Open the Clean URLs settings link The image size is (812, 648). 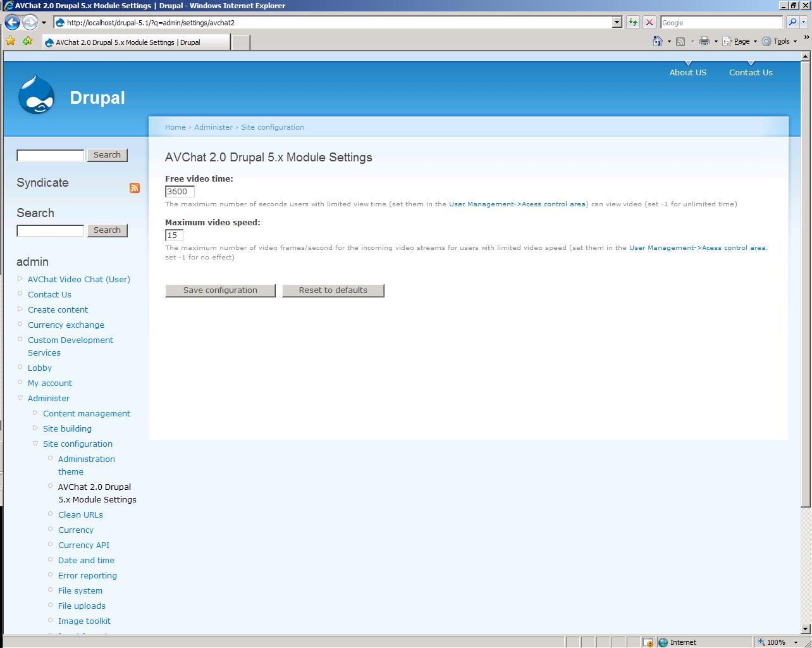click(80, 514)
